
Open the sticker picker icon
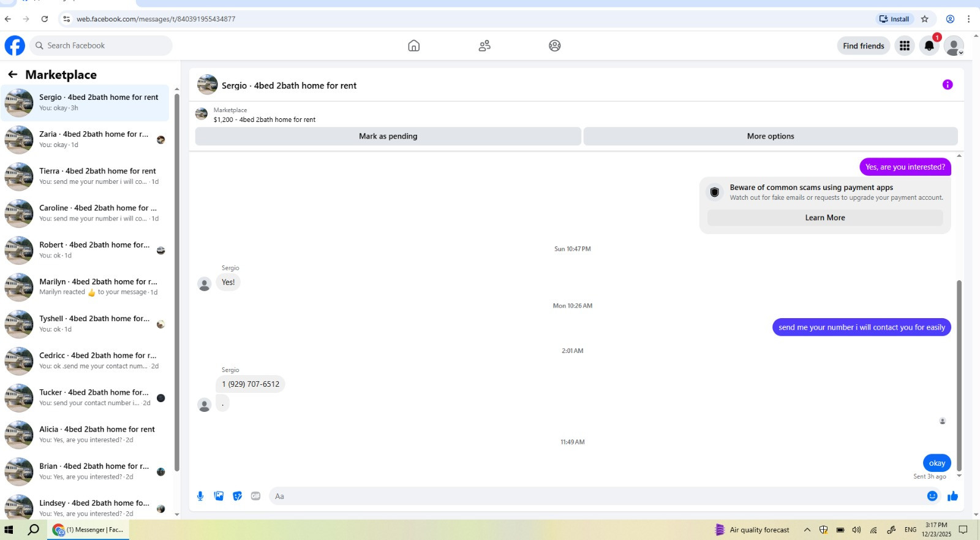pyautogui.click(x=237, y=496)
